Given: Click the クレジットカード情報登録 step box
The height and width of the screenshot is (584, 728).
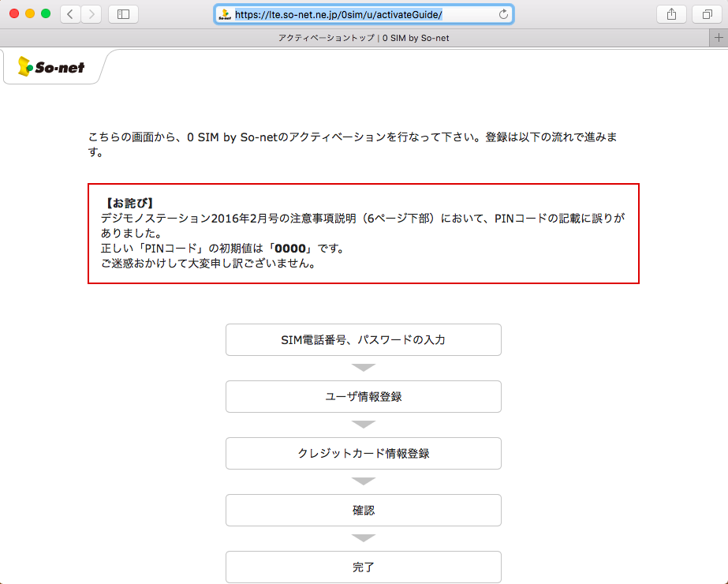Looking at the screenshot, I should [364, 453].
